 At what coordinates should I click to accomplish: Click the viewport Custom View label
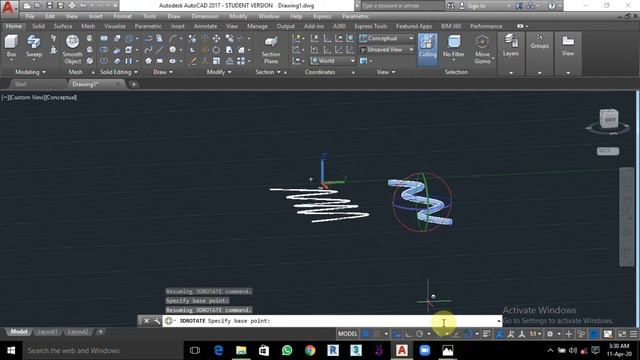click(28, 98)
